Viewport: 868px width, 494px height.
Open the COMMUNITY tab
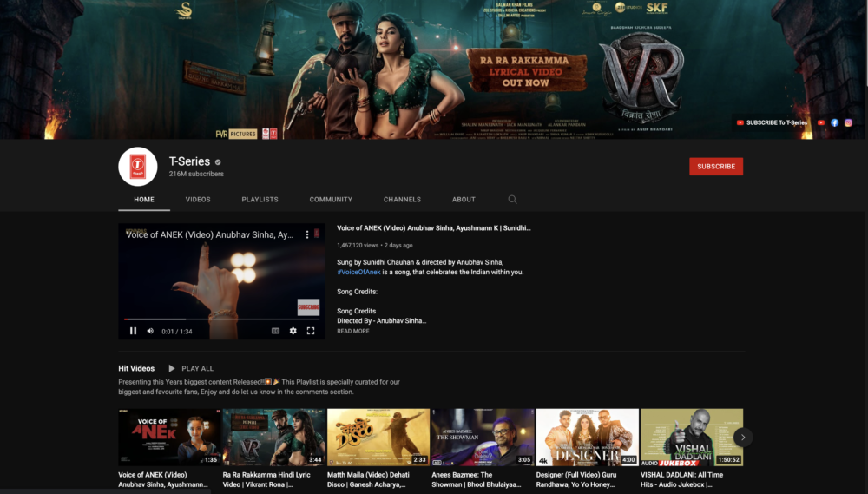[331, 200]
